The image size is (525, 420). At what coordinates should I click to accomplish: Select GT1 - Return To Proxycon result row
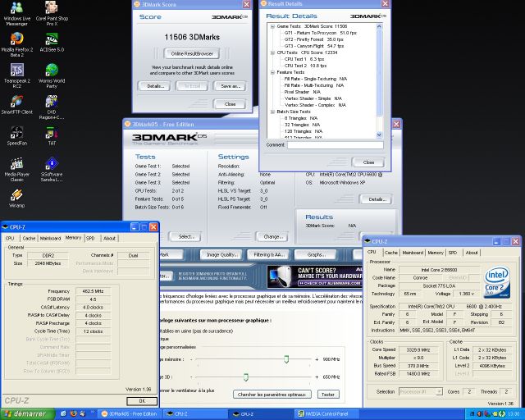[321, 33]
